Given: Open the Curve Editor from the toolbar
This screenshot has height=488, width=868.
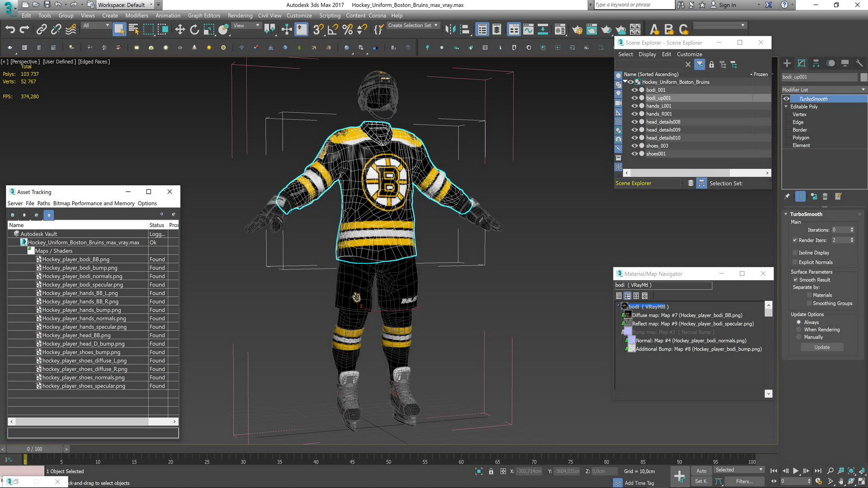Looking at the screenshot, I should pos(528,30).
